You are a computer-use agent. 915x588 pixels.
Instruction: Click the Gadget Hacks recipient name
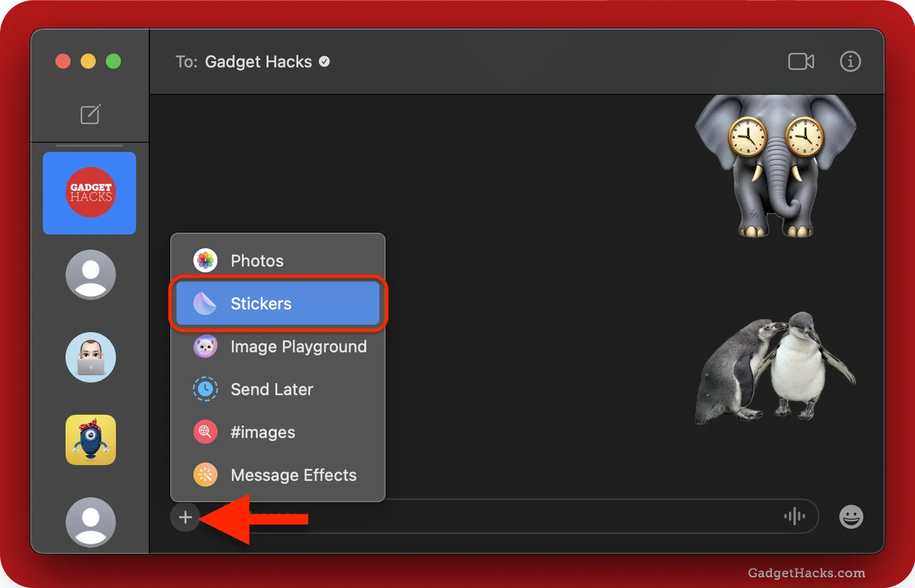258,62
